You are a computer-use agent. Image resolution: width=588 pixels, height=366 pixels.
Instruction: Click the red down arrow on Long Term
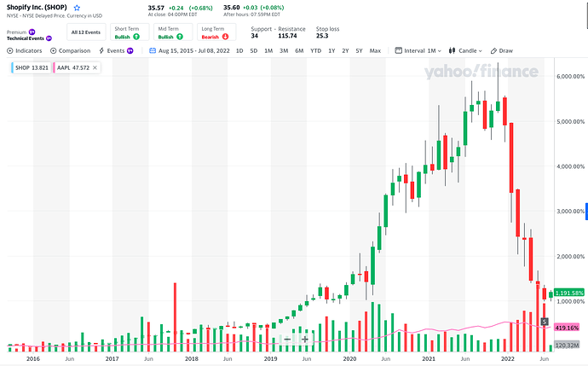(x=225, y=37)
